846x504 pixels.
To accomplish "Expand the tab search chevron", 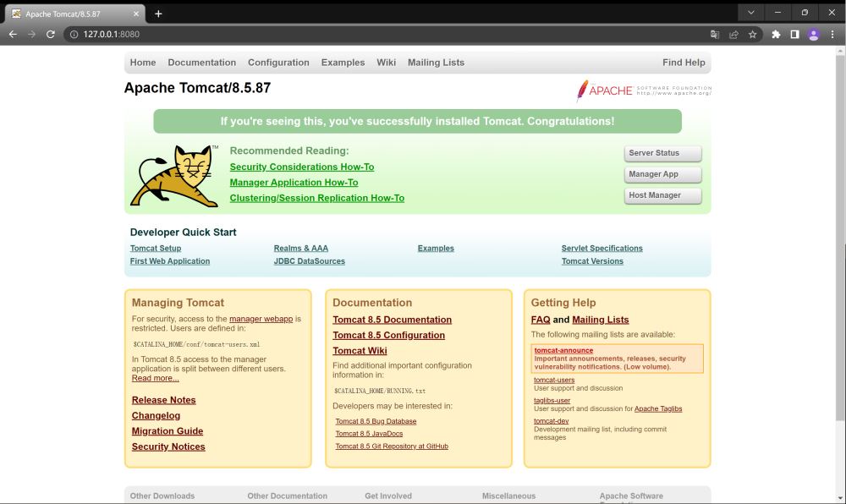I will [x=750, y=13].
